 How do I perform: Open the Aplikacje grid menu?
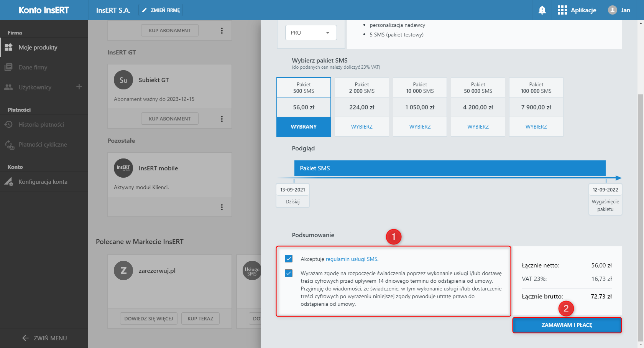[x=577, y=10]
